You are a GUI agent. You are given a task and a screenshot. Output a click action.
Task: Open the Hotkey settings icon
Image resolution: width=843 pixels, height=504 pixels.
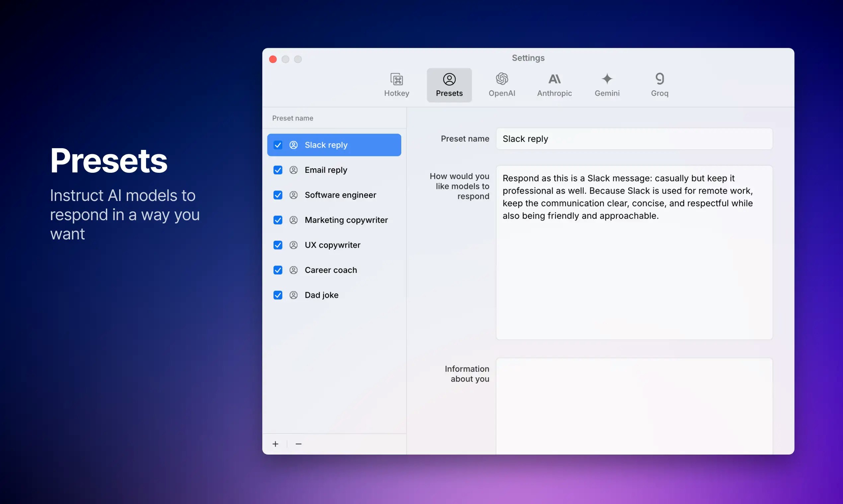tap(396, 79)
